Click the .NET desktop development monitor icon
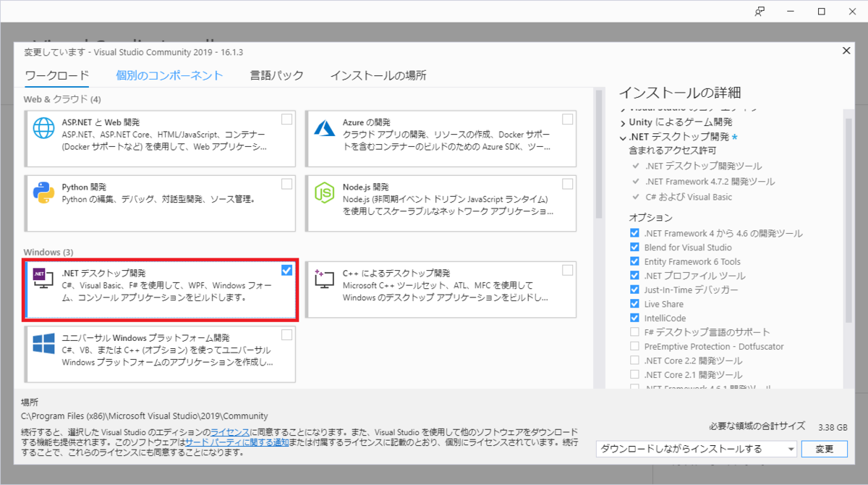The height and width of the screenshot is (485, 868). tap(44, 279)
